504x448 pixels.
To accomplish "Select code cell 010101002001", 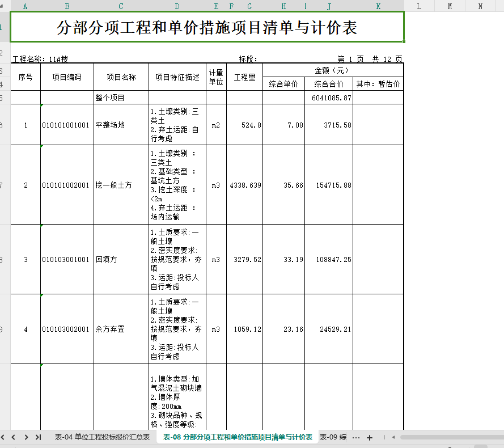I will tap(67, 185).
